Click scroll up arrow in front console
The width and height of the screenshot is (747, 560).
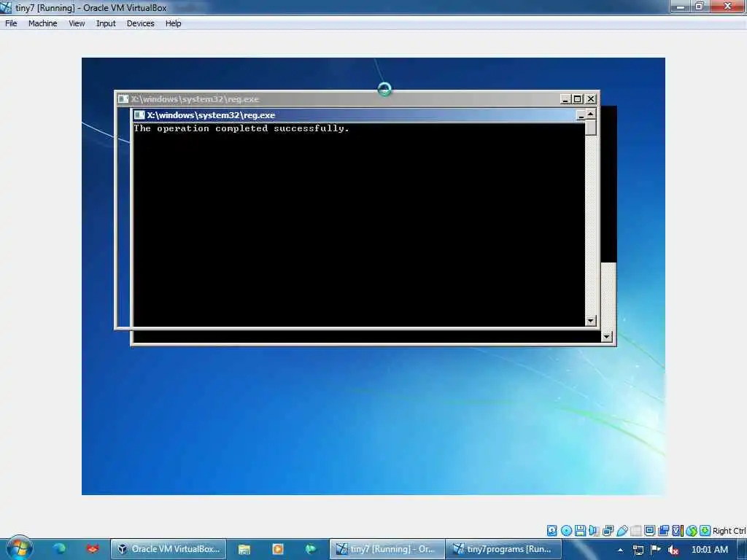coord(591,114)
